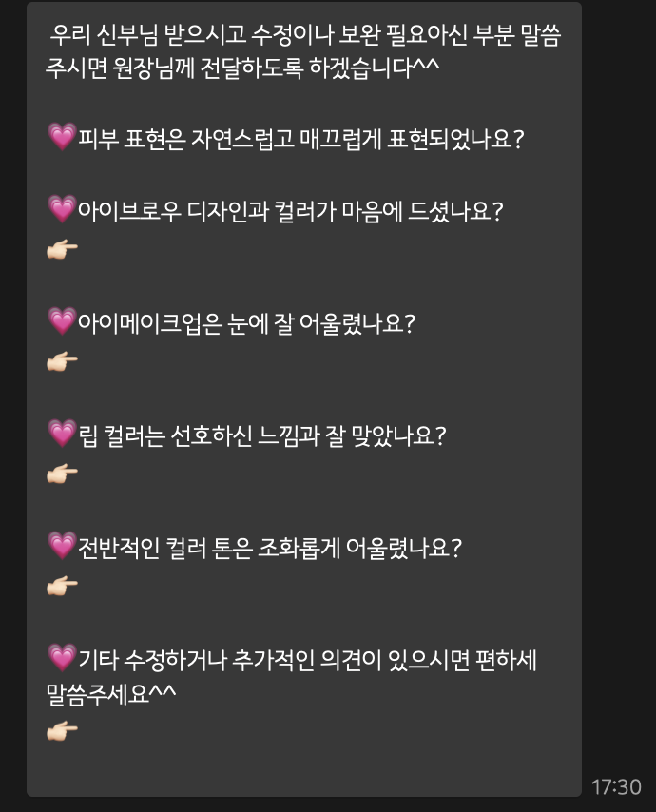Click the pink heart emoji beside the skin expression question

[x=62, y=137]
